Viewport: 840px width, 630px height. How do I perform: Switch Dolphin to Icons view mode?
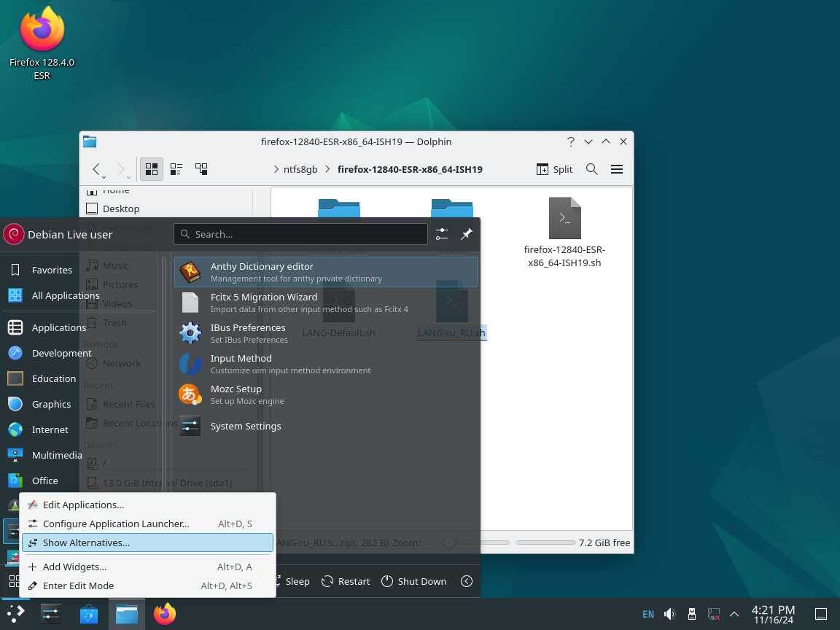pos(152,169)
